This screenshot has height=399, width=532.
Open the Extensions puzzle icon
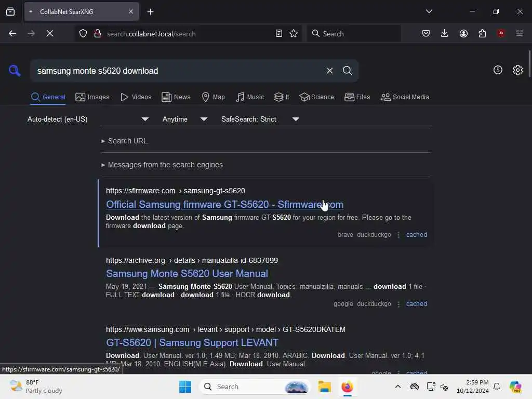482,33
